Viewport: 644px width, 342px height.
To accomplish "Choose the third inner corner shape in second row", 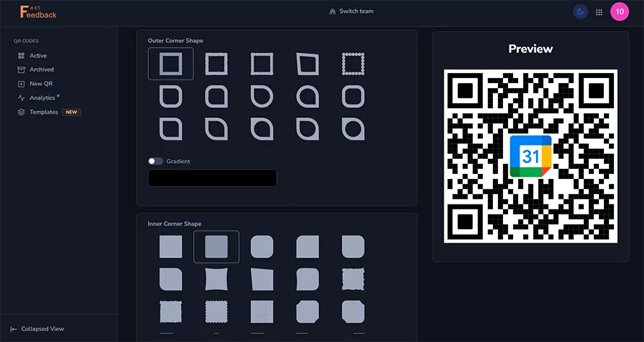I will point(262,279).
